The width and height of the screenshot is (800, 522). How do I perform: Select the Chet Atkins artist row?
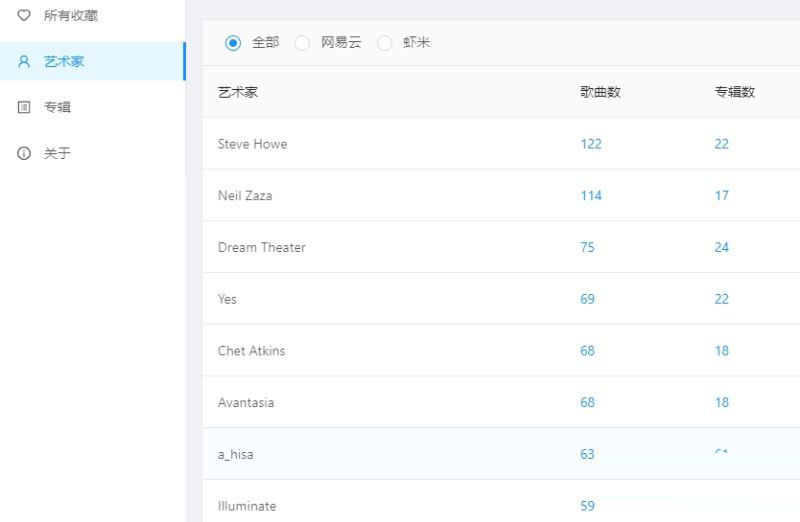[x=251, y=351]
